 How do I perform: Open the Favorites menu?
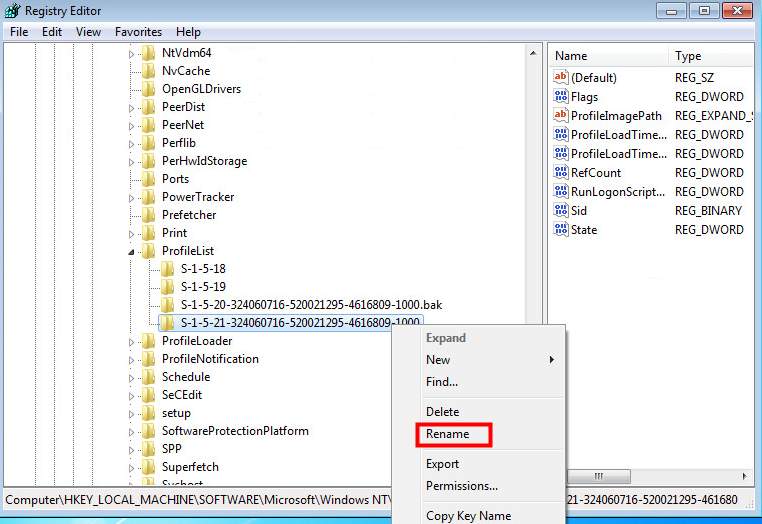138,32
